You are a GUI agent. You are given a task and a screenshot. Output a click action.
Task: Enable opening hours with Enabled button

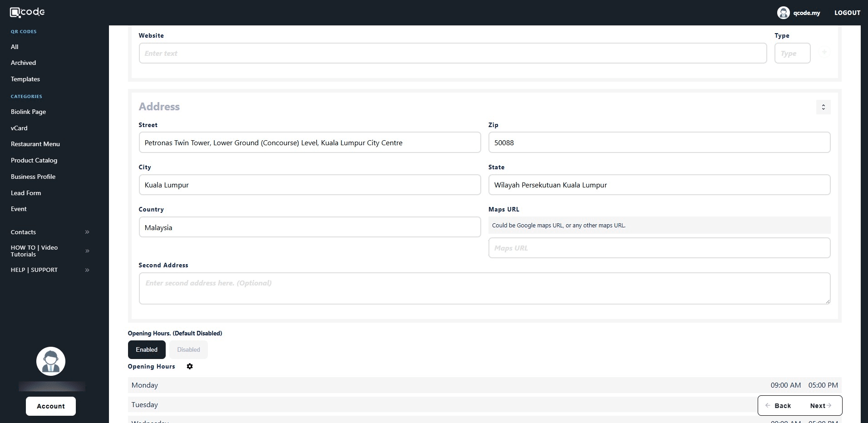click(147, 349)
